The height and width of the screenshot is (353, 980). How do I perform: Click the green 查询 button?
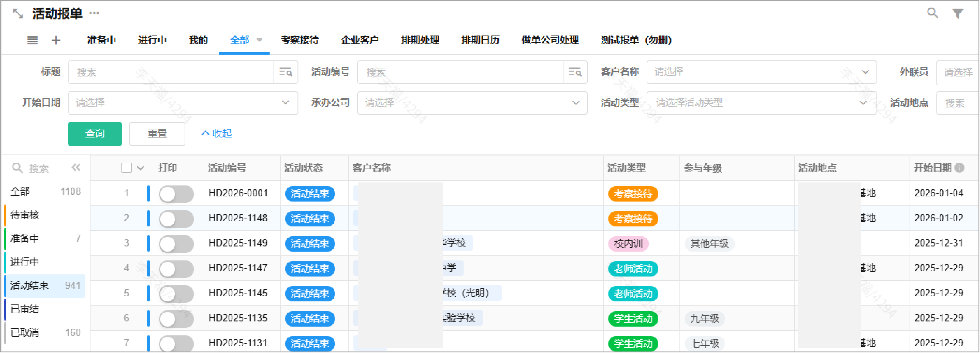[x=95, y=134]
